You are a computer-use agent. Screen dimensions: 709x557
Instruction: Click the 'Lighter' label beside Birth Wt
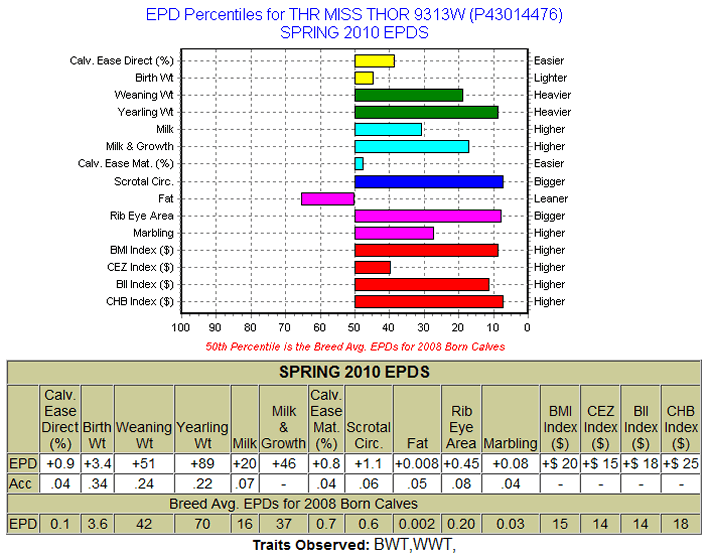[550, 78]
